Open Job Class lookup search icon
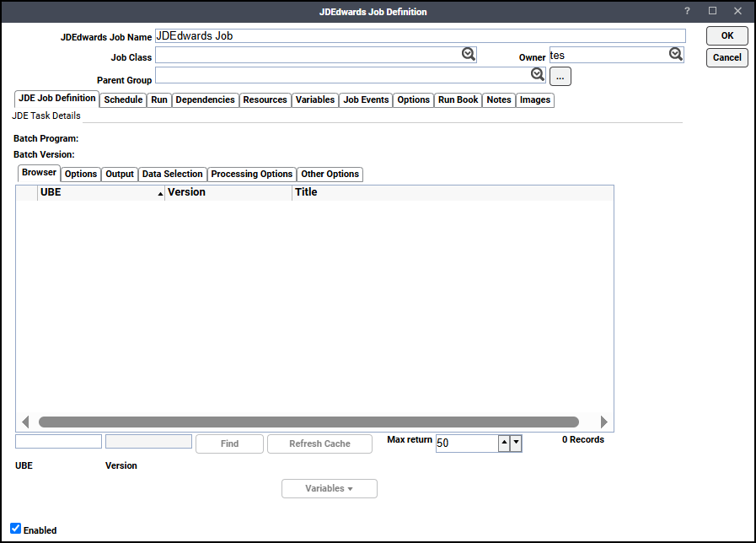The image size is (756, 543). (468, 54)
